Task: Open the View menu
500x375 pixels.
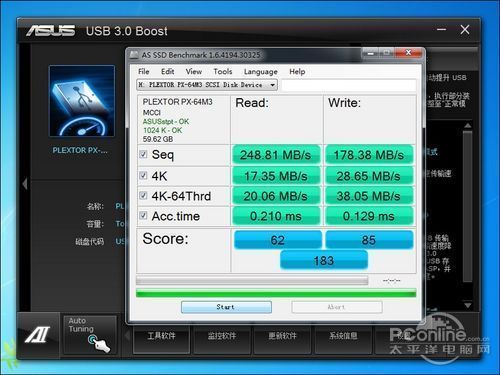Action: 194,72
